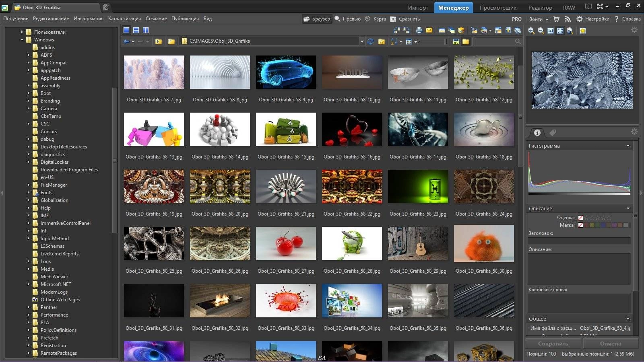The width and height of the screenshot is (644, 362).
Task: Zoom in the preview image
Action: (x=531, y=31)
